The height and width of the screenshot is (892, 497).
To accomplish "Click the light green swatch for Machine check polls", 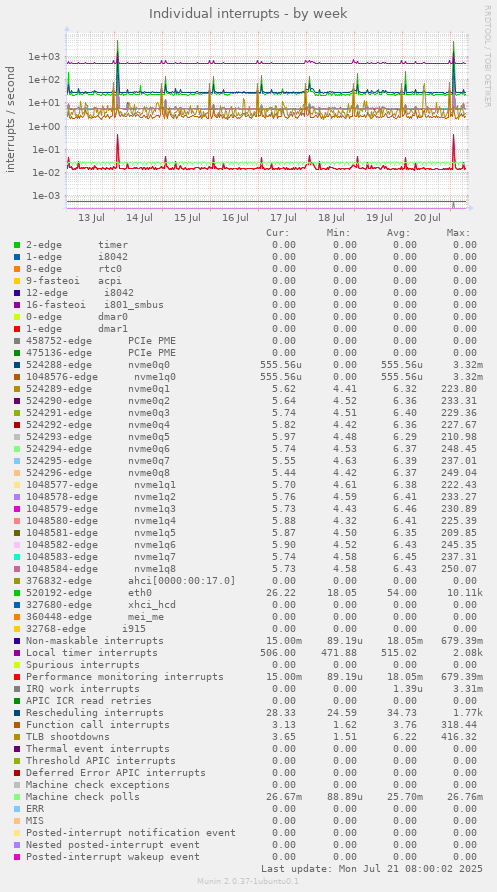I will pyautogui.click(x=17, y=796).
